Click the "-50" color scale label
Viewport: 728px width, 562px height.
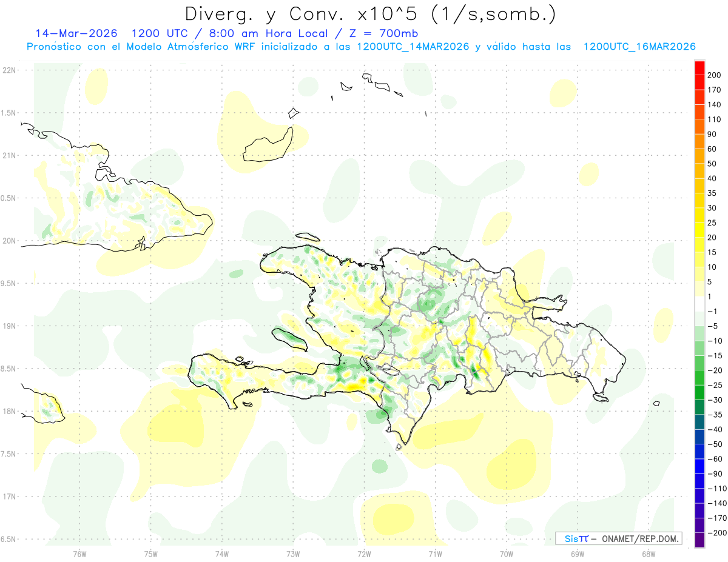click(715, 444)
